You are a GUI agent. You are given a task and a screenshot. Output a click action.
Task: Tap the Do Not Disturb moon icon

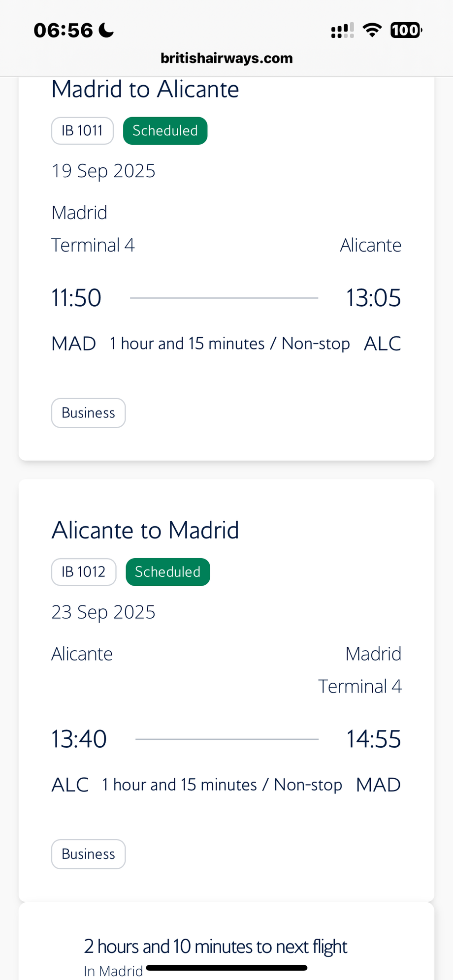106,31
